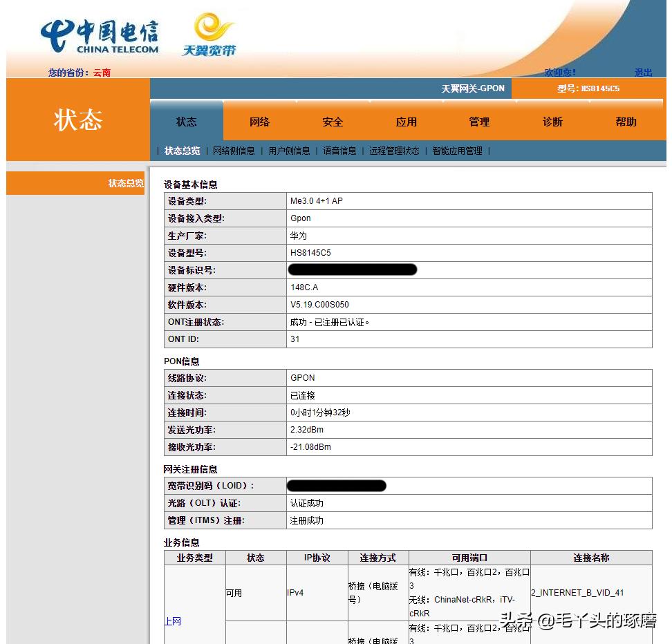Open the 帮助 (Help) tab
The height and width of the screenshot is (644, 672).
[x=626, y=122]
